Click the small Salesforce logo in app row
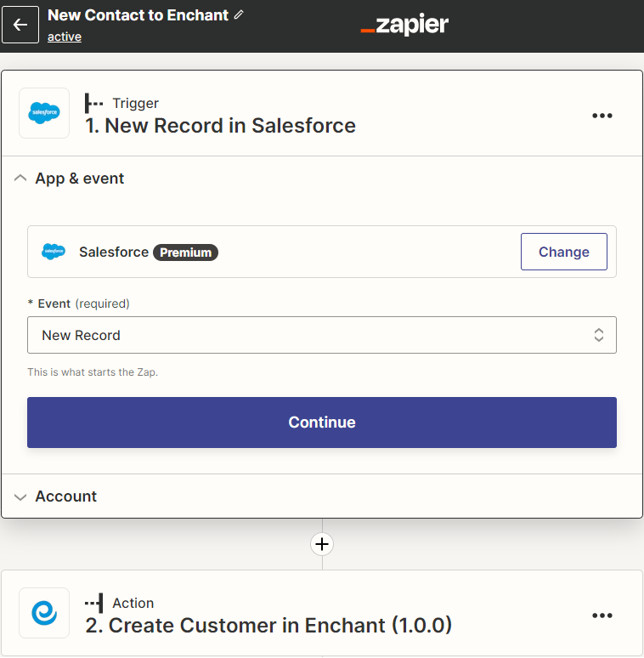This screenshot has height=658, width=644. coord(54,252)
